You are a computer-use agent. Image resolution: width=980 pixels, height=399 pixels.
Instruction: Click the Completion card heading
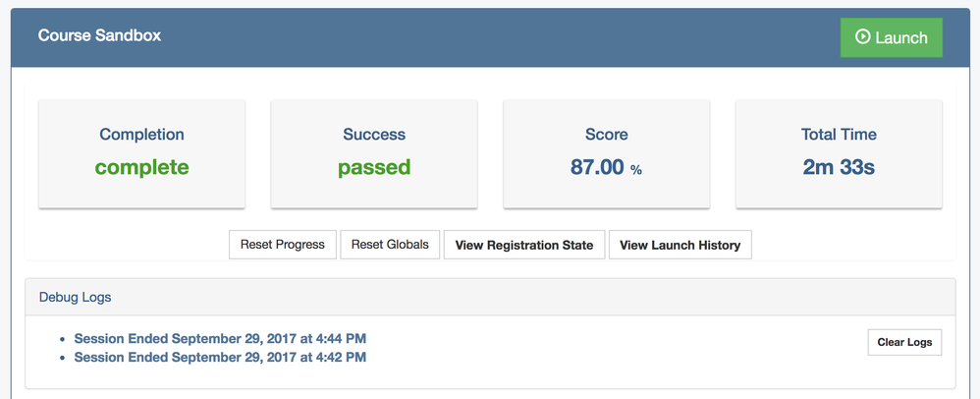(x=141, y=135)
